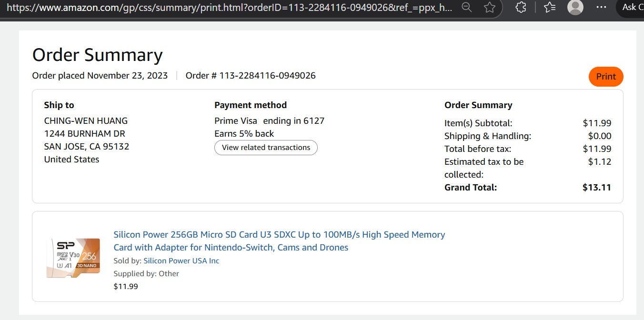Image resolution: width=644 pixels, height=320 pixels.
Task: Click the $11.99 price below product
Action: 126,287
